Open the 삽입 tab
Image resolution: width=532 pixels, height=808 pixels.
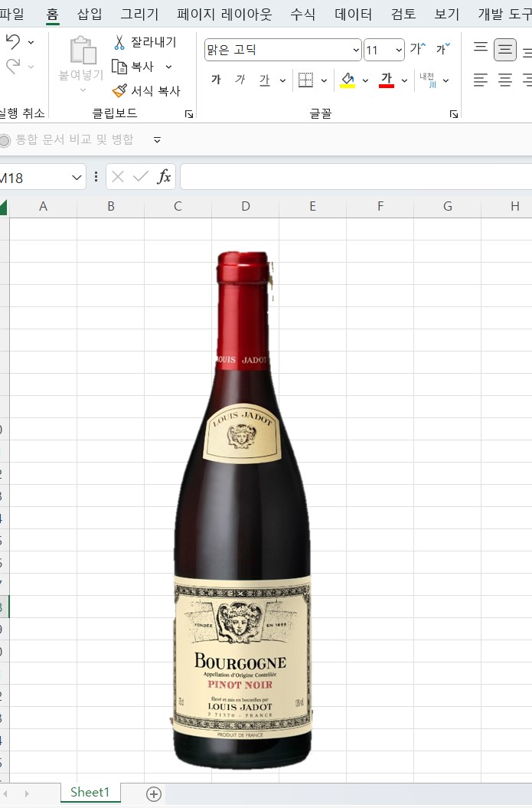90,14
